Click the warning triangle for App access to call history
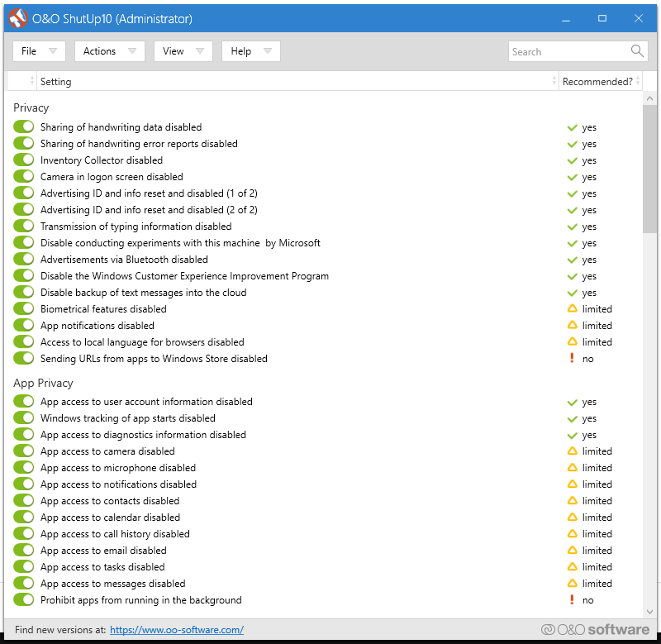 (572, 533)
